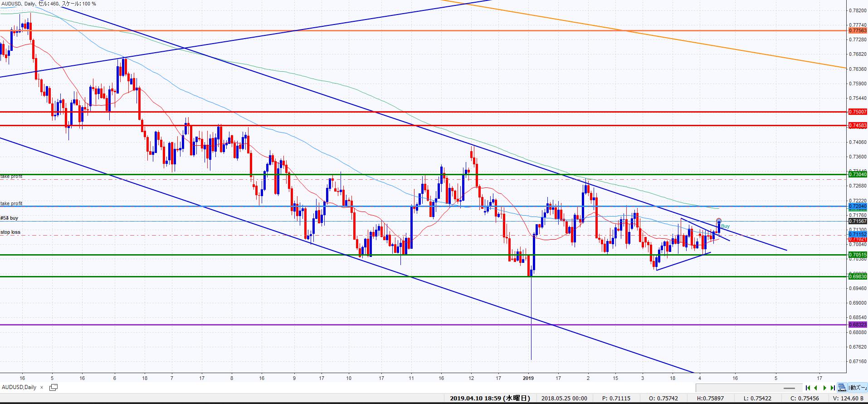
Task: Jump to first bar with skip-start arrow
Action: (x=808, y=388)
